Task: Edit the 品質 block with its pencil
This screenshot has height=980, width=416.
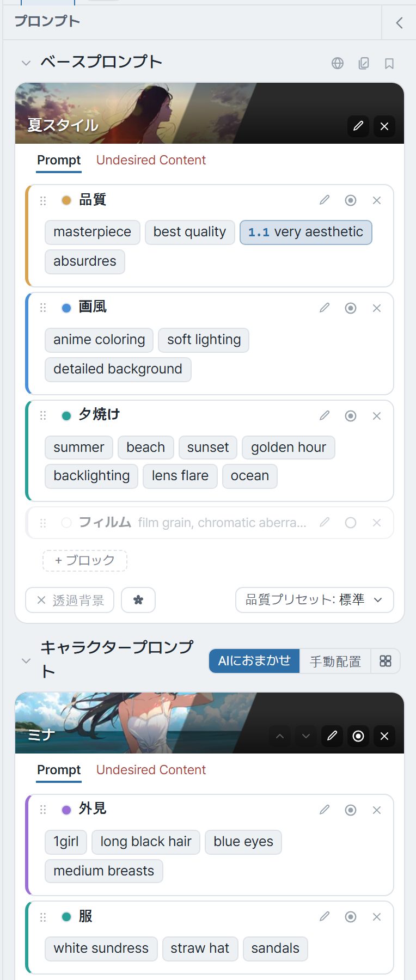Action: tap(325, 200)
